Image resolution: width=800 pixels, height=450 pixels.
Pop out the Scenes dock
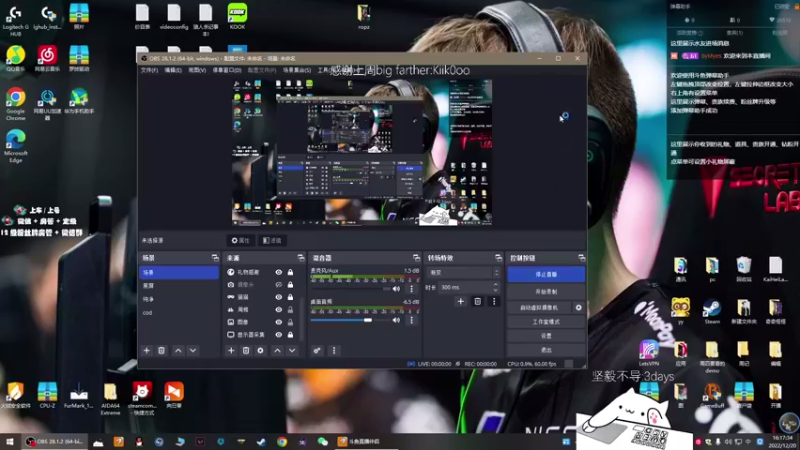(215, 258)
